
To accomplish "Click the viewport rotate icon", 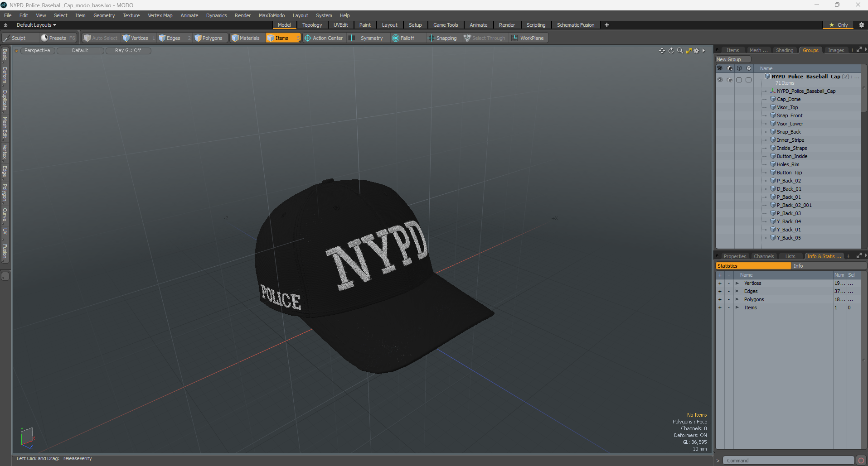I will 671,51.
